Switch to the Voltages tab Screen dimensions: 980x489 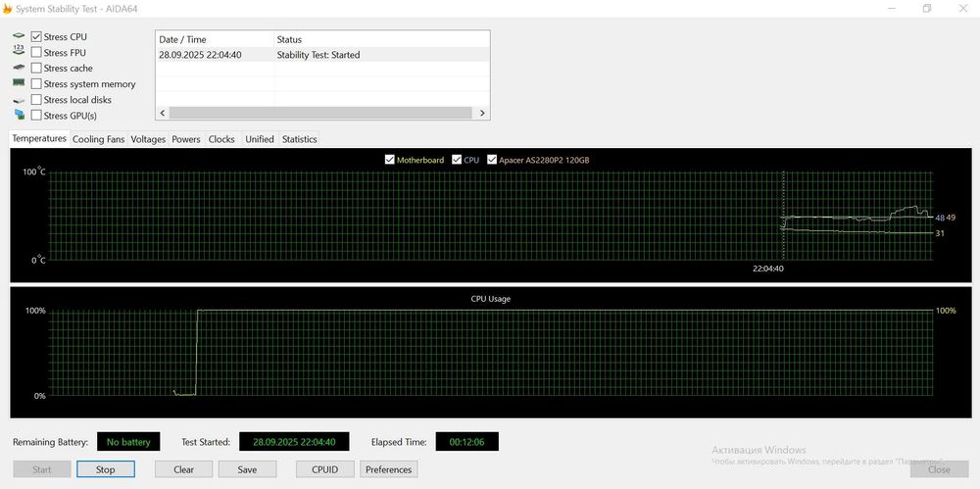(x=148, y=139)
